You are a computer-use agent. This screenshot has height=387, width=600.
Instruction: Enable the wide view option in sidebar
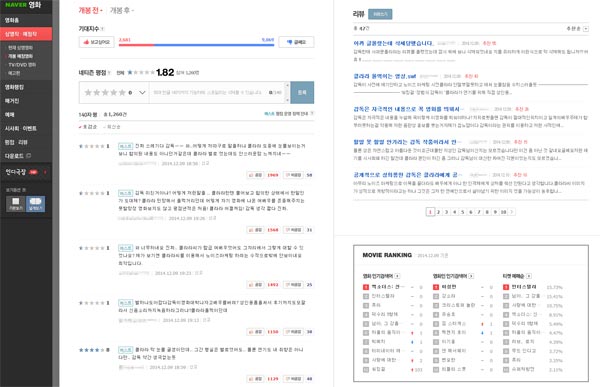[x=35, y=204]
